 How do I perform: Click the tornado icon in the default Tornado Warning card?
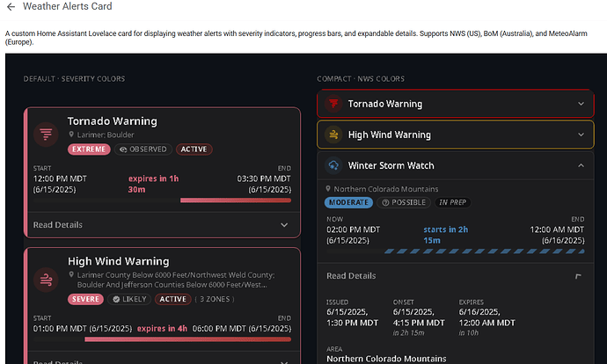(46, 135)
